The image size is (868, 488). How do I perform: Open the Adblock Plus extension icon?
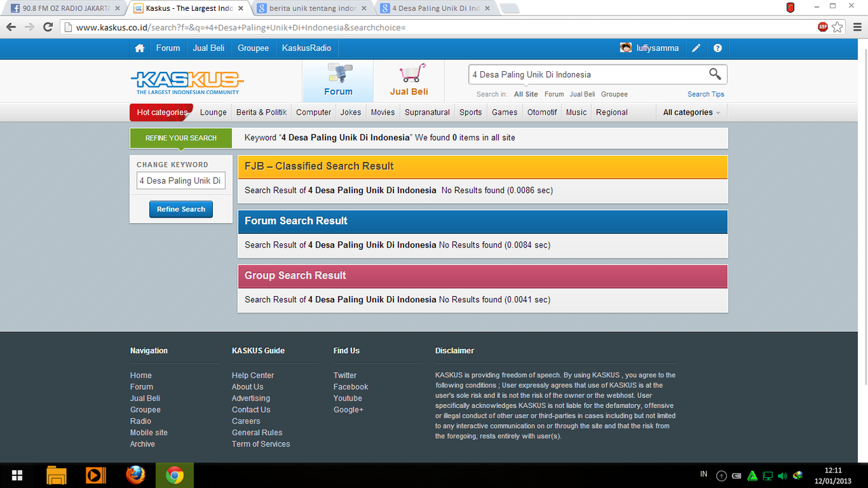(823, 27)
